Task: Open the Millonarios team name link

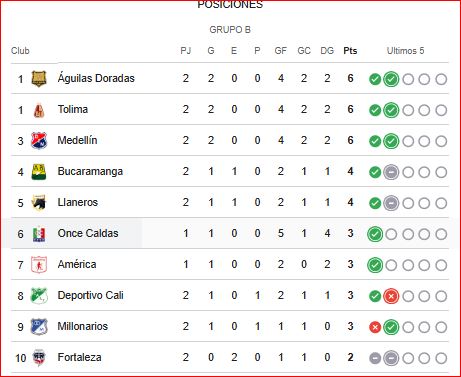Action: pyautogui.click(x=83, y=326)
